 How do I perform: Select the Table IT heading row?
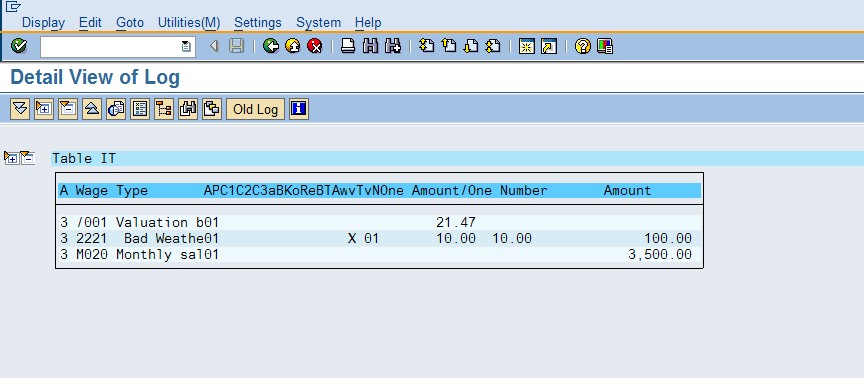[457, 159]
